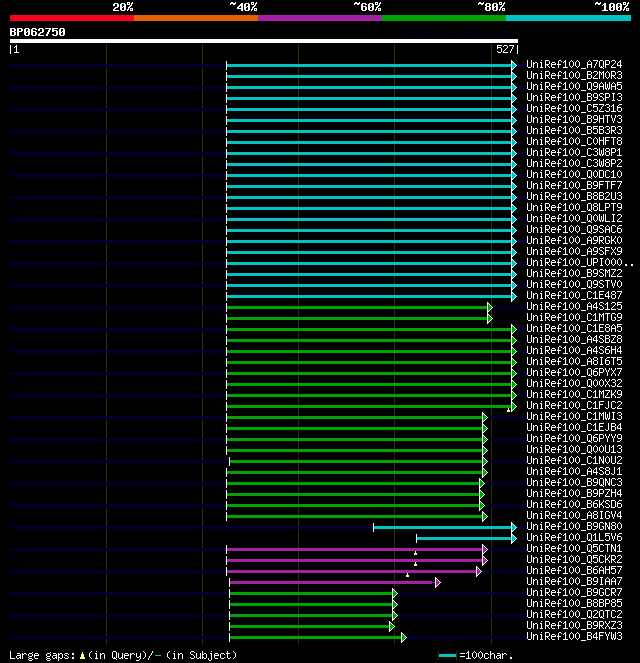The image size is (640, 663).
Task: Click the UniRef100_A8IGV4 label
Action: click(x=574, y=515)
